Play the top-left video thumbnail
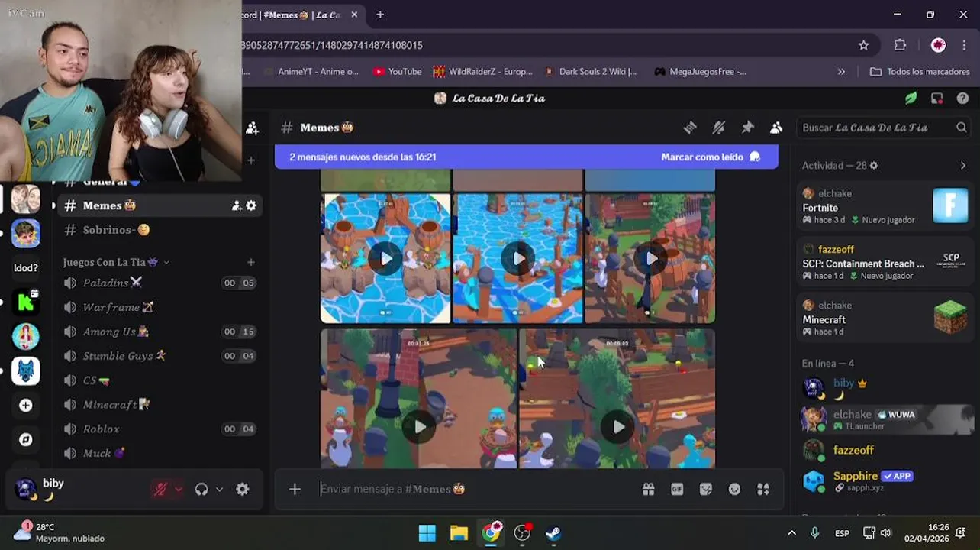Viewport: 980px width, 550px height. 385,258
